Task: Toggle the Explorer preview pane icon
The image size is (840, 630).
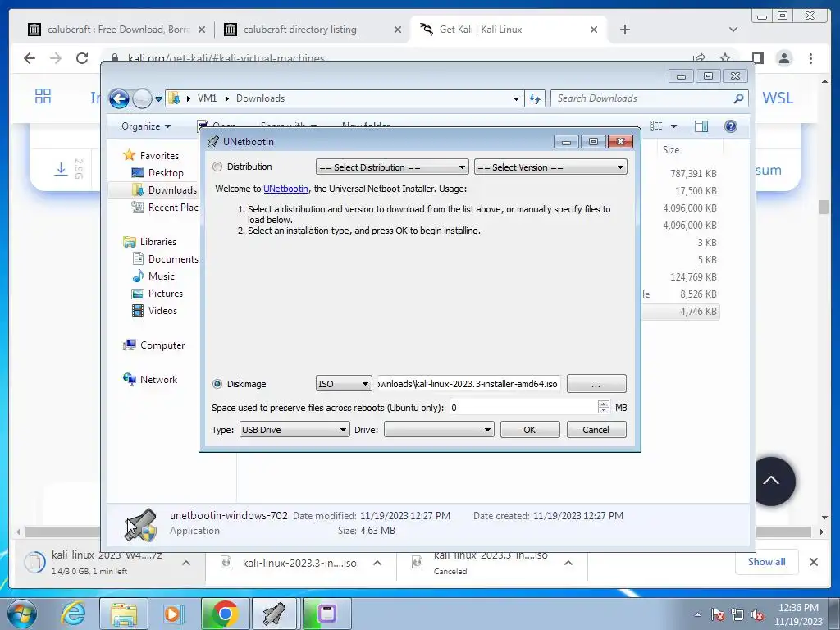Action: pyautogui.click(x=701, y=126)
